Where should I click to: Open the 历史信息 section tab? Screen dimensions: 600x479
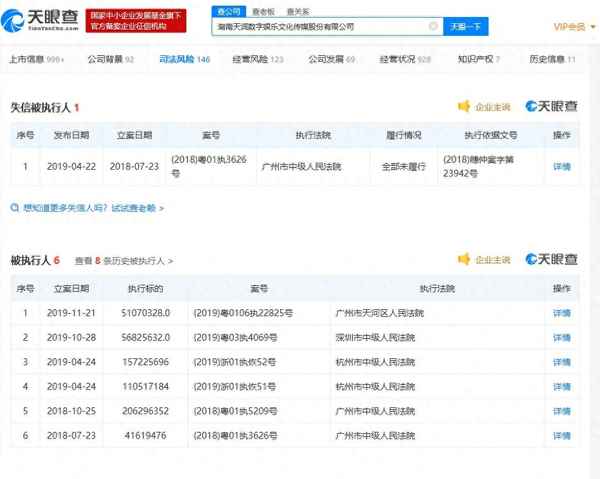coord(552,59)
